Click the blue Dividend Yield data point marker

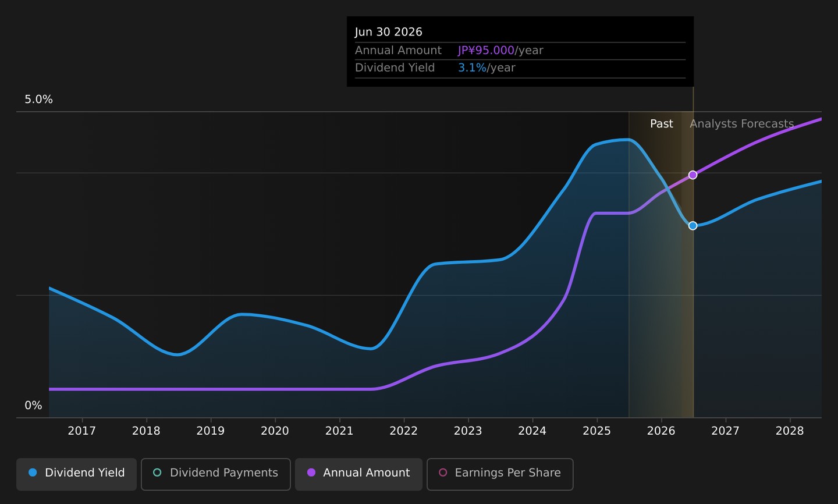coord(693,226)
